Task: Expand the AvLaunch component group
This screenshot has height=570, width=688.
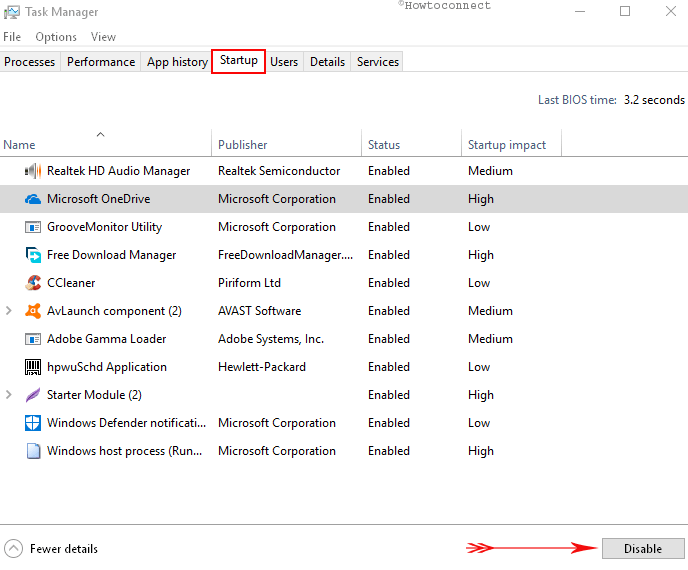Action: [x=8, y=311]
